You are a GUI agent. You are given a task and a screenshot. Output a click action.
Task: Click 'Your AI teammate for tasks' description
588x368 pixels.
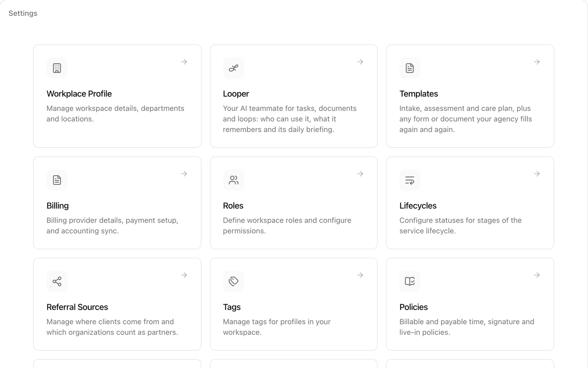click(x=290, y=119)
